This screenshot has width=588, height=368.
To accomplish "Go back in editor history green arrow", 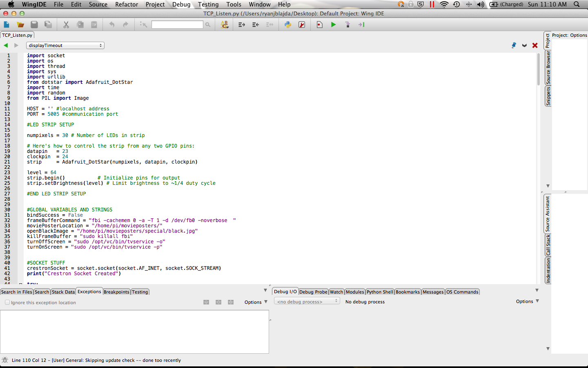I will tap(6, 45).
